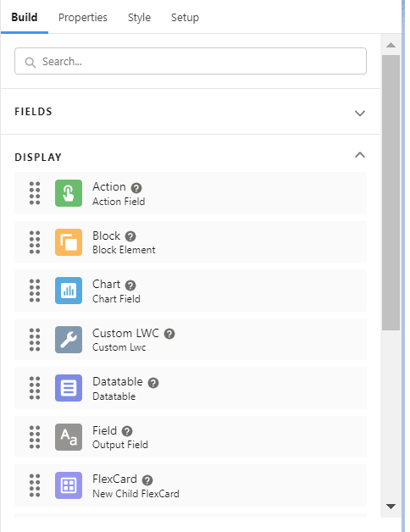The height and width of the screenshot is (532, 410).
Task: Go to the Setup tab
Action: [x=185, y=17]
